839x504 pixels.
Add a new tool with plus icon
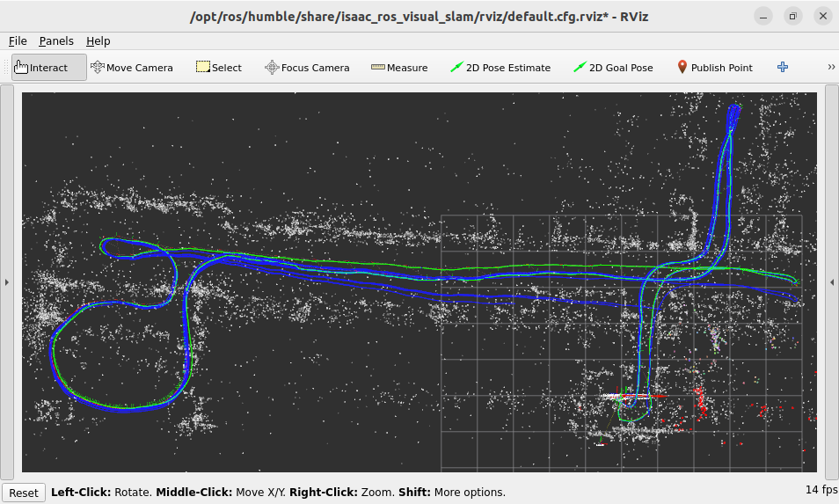click(783, 68)
